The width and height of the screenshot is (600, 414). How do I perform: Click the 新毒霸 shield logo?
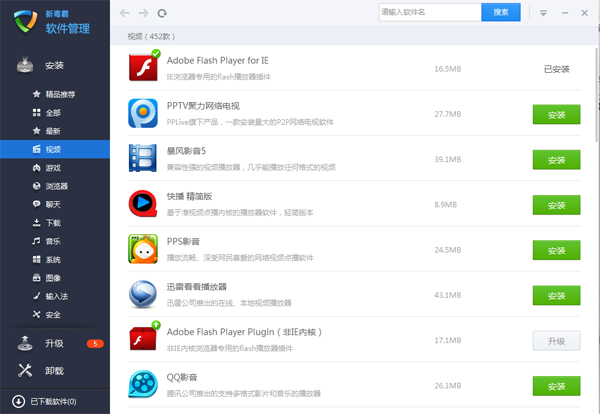(x=26, y=21)
